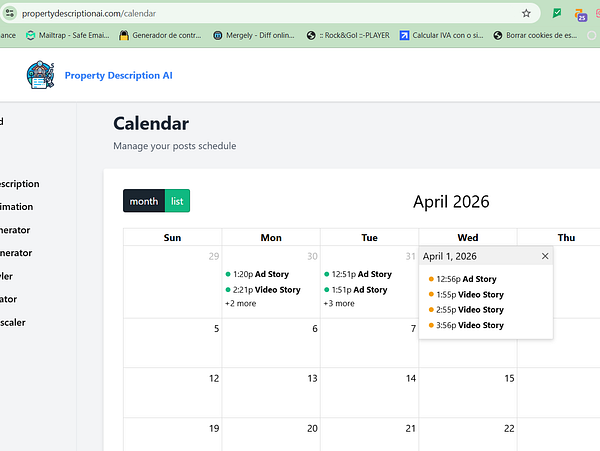
Task: Click the Sun column header
Action: 172,238
